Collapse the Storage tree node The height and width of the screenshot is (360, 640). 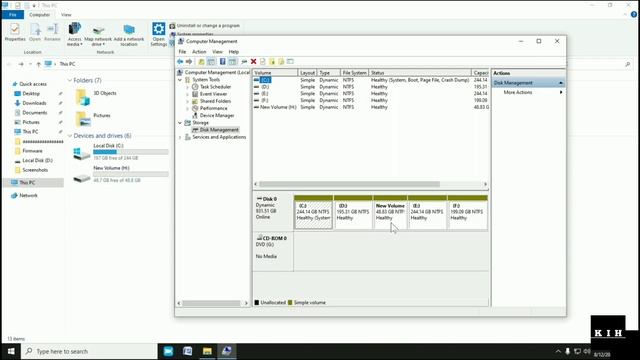(x=180, y=123)
